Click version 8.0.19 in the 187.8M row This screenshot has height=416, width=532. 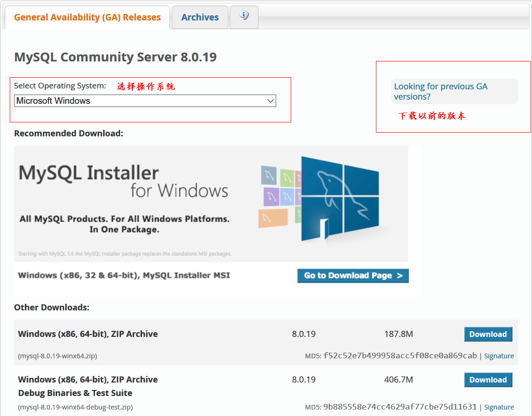(x=304, y=334)
